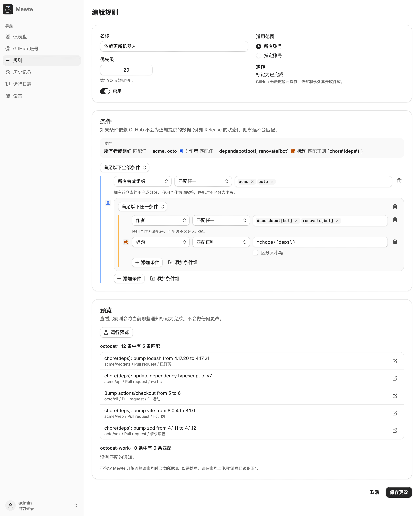Go to 仪表盘 in sidebar
This screenshot has width=420, height=516.
[x=42, y=37]
